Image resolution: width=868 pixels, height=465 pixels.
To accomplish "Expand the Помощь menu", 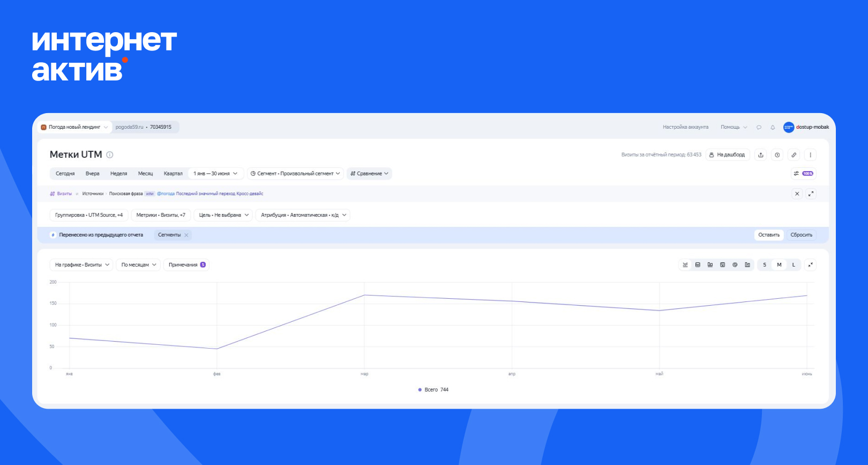I will coord(734,127).
